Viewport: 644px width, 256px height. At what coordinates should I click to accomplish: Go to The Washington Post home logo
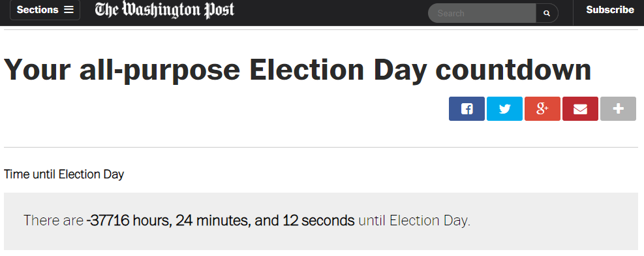[164, 10]
